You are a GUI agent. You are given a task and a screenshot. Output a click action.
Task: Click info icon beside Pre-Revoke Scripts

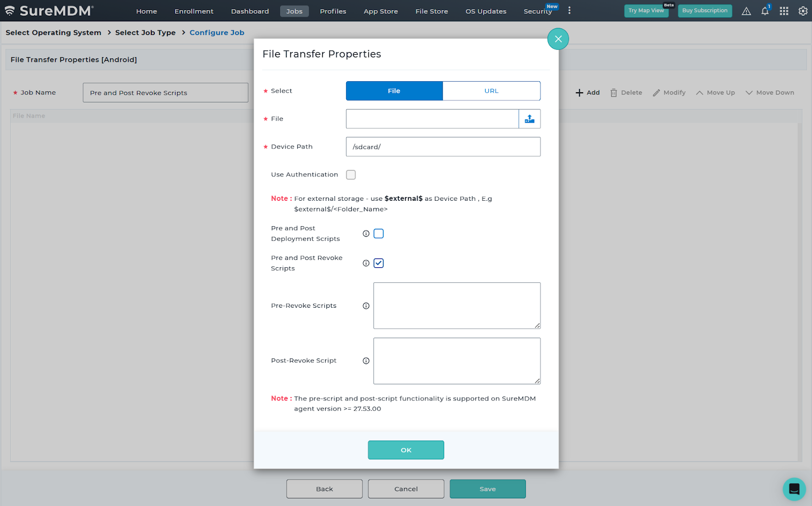[x=366, y=306]
